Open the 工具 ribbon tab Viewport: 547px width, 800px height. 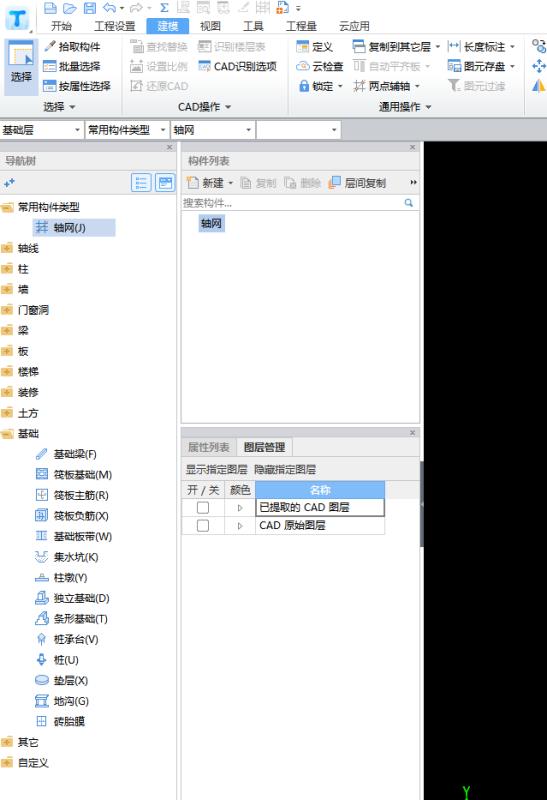(253, 26)
